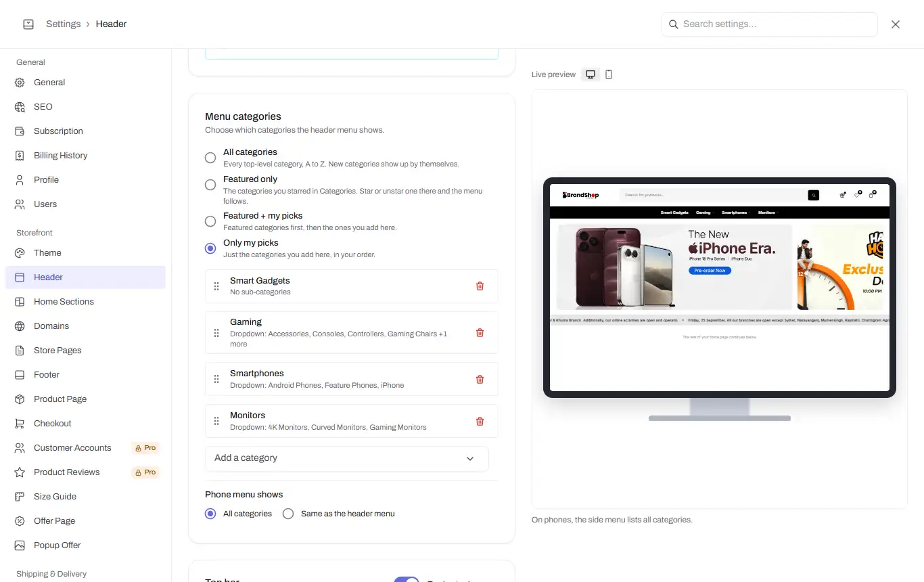Open Home Sections settings

[x=85, y=302]
